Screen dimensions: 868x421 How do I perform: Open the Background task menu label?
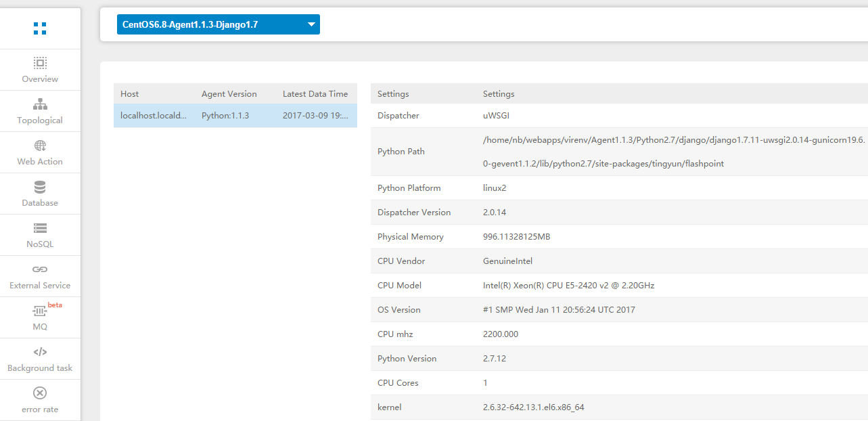40,368
